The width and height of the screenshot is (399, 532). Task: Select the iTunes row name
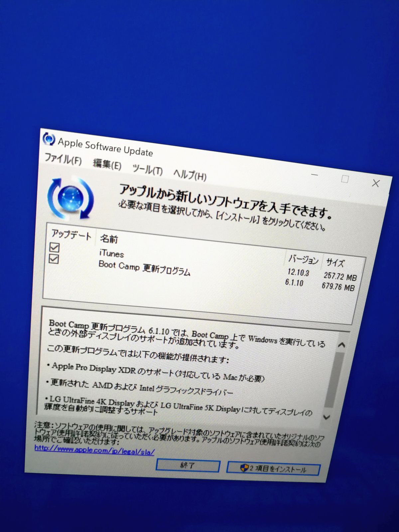click(111, 253)
